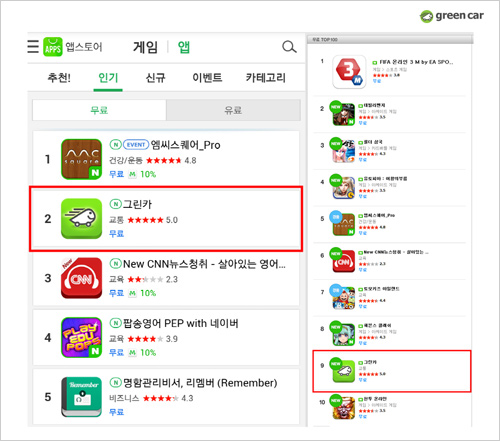The image size is (500, 441).
Task: Click the green APPS store logo
Action: click(53, 47)
